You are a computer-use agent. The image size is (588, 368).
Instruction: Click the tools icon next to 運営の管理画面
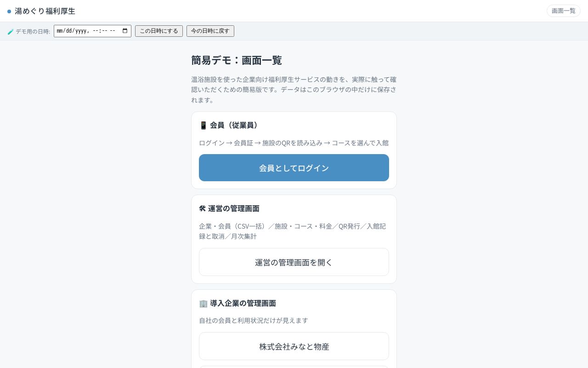[x=203, y=208]
